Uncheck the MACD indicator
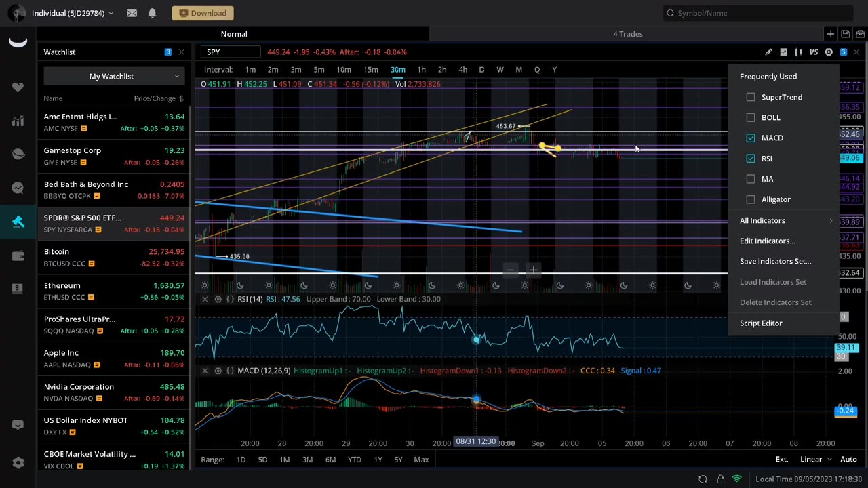 pos(751,138)
